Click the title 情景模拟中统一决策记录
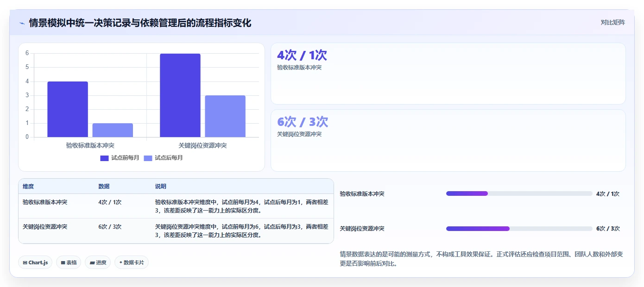The width and height of the screenshot is (644, 287). [140, 23]
